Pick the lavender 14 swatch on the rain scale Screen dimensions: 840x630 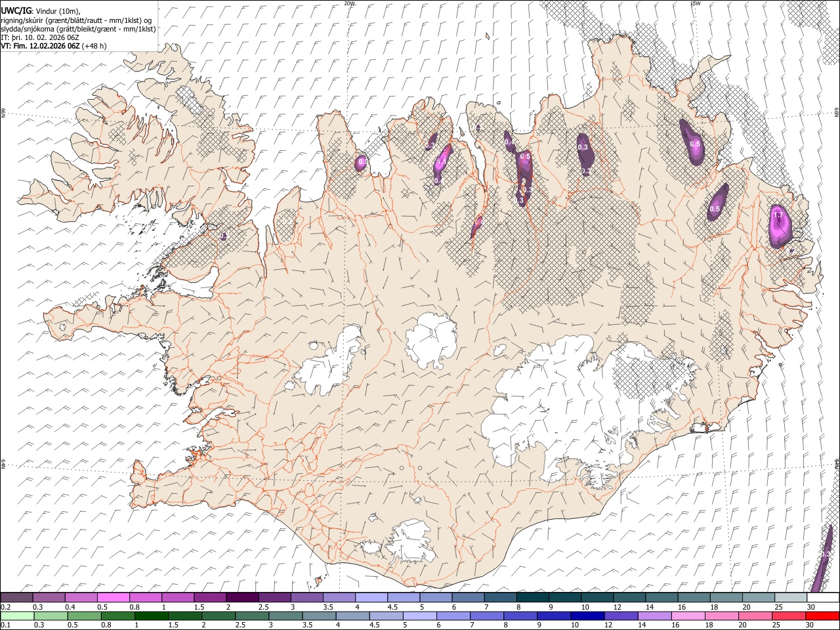click(x=654, y=616)
